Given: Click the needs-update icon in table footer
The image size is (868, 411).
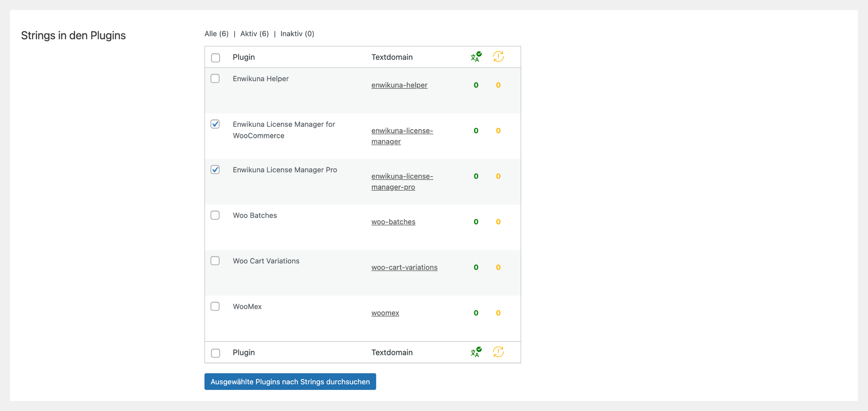Looking at the screenshot, I should [498, 352].
